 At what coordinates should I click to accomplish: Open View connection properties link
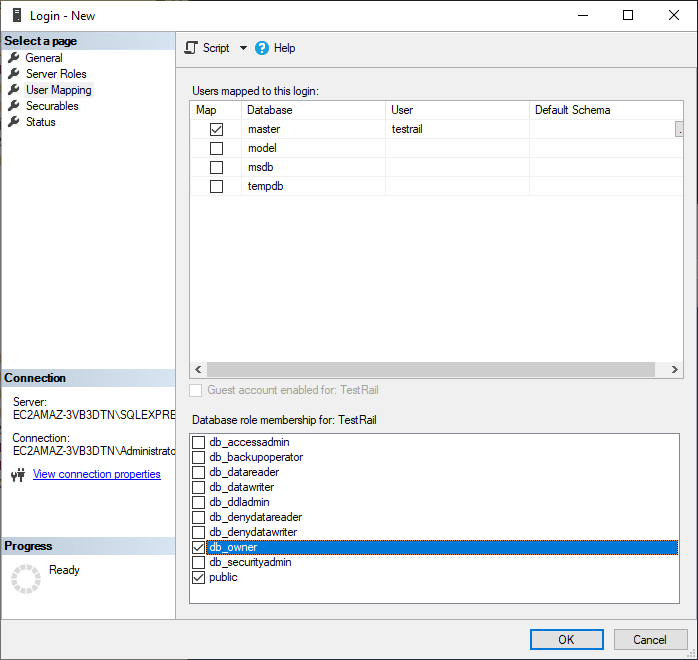[96, 474]
